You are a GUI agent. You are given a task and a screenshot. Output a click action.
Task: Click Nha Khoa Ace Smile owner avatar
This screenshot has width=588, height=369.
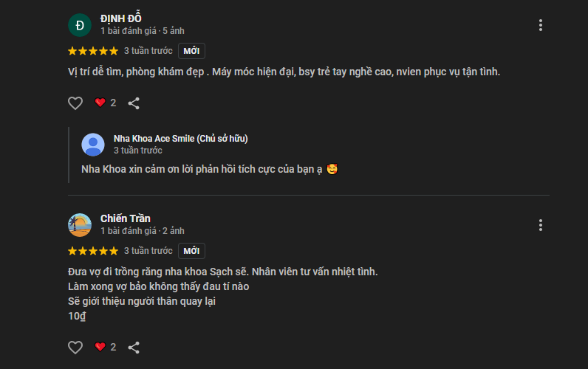click(93, 145)
